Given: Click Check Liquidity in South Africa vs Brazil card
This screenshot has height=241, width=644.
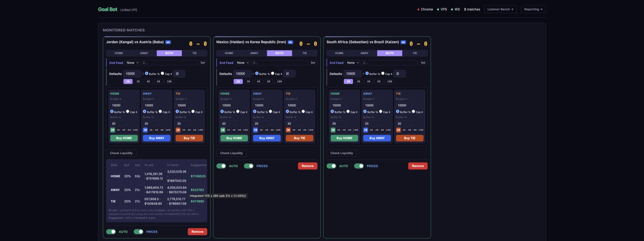Looking at the screenshot, I should pos(342,153).
